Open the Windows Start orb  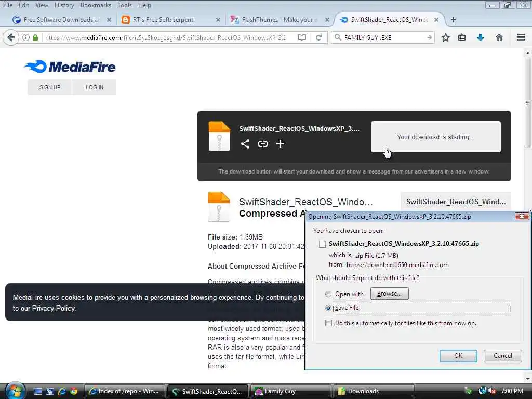(14, 391)
